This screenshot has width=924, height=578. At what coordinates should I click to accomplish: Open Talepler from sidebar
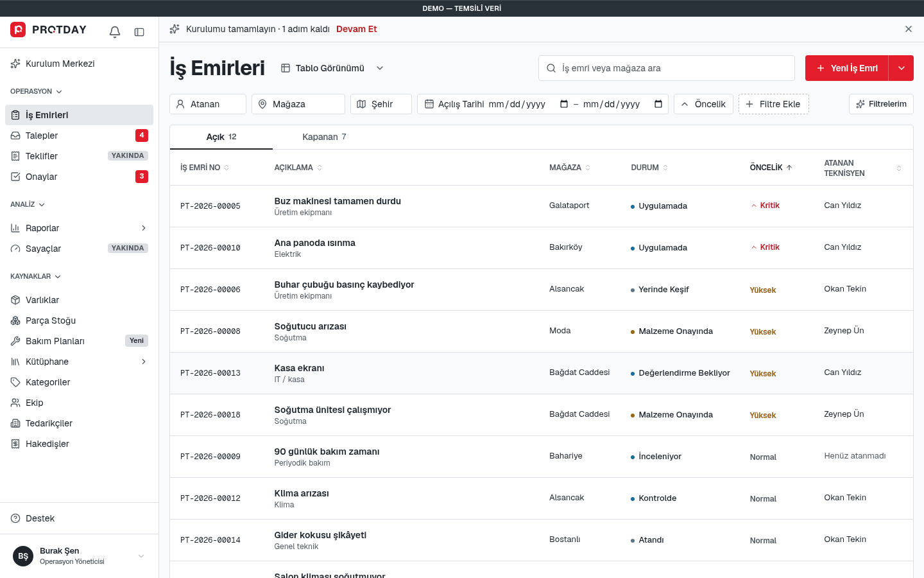[80, 136]
